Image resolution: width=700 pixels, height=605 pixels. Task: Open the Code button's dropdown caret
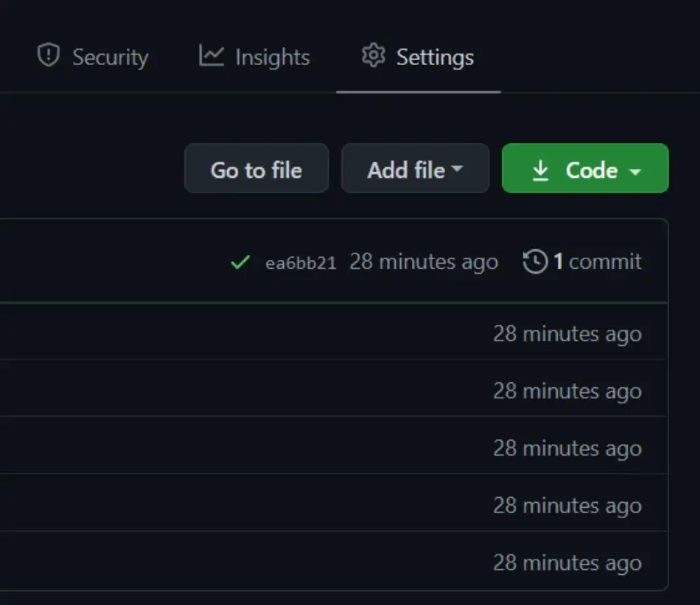click(636, 170)
